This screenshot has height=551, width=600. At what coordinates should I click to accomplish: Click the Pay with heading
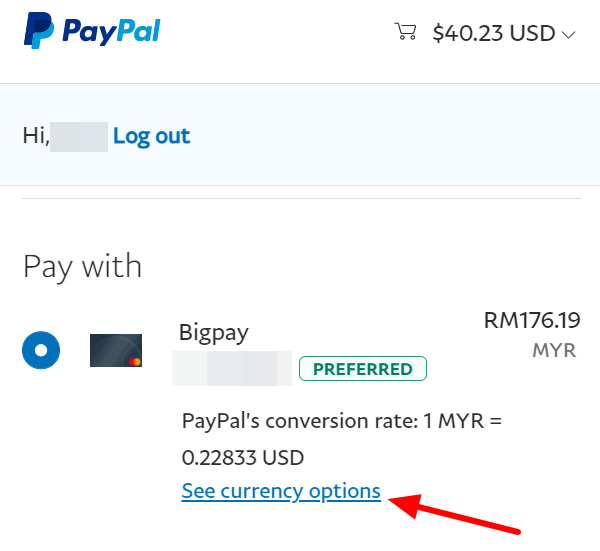tap(83, 267)
